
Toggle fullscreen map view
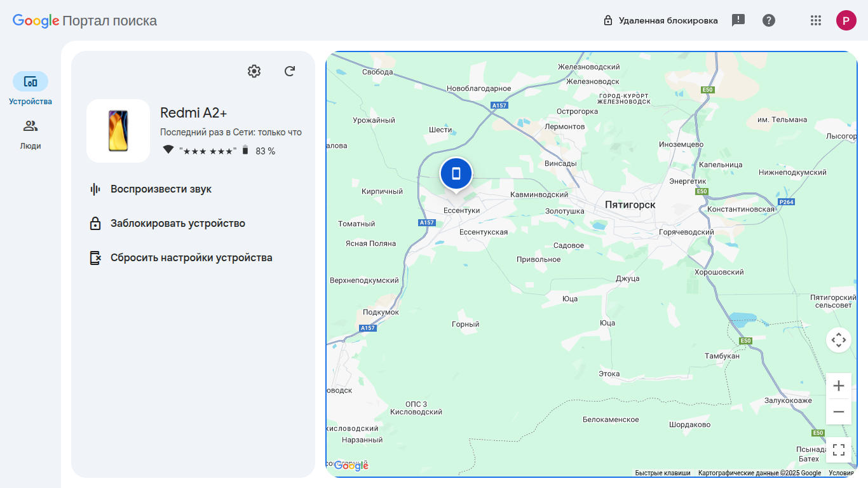839,450
